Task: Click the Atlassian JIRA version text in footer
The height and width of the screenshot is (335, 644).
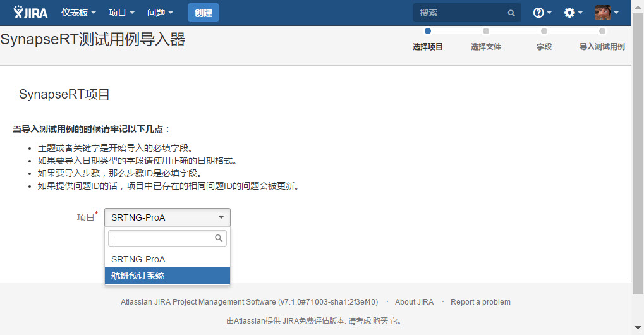Action: tap(249, 302)
